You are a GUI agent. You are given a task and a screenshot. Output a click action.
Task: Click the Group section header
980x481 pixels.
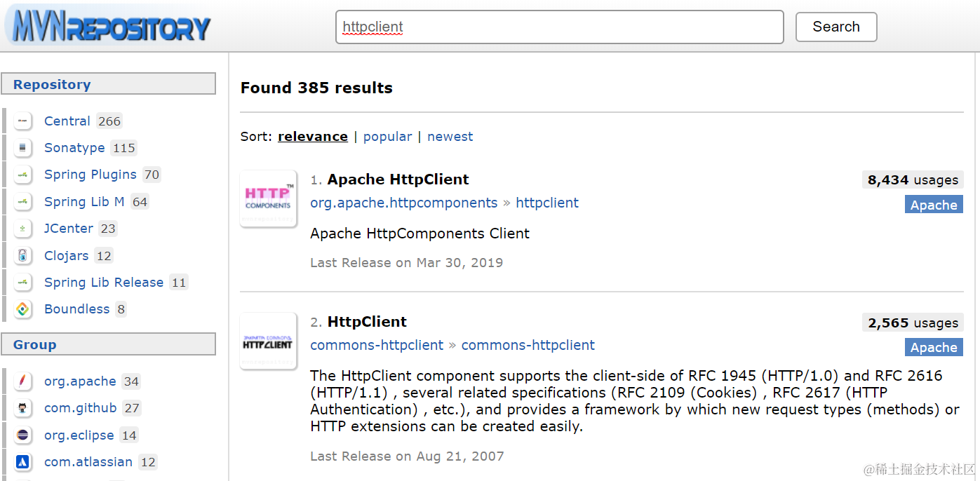pyautogui.click(x=108, y=344)
